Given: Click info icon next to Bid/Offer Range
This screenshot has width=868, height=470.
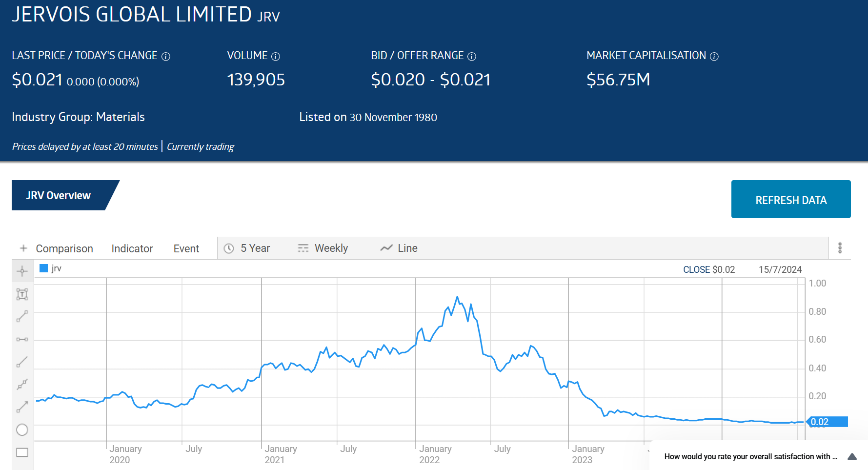Looking at the screenshot, I should point(472,57).
